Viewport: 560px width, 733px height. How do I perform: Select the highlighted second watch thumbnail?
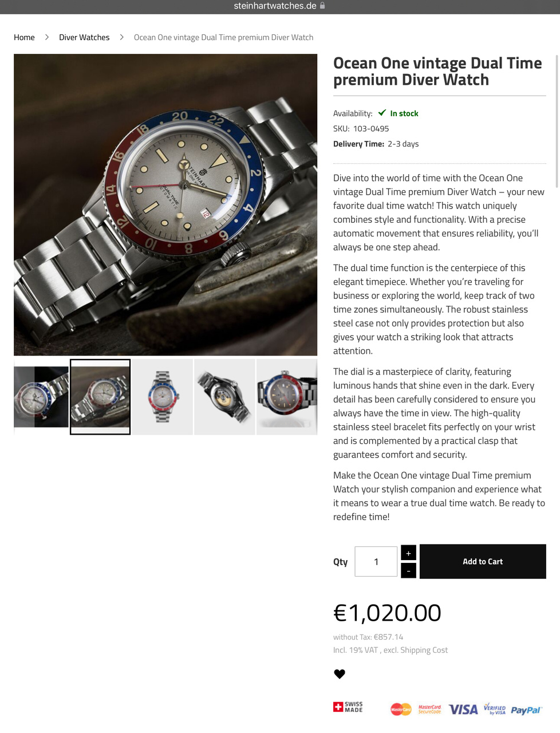point(100,397)
